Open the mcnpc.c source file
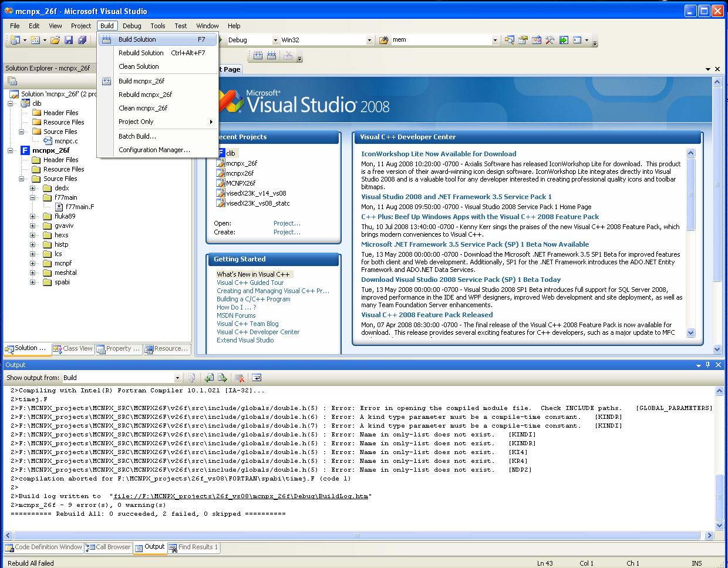This screenshot has height=568, width=728. (x=66, y=141)
